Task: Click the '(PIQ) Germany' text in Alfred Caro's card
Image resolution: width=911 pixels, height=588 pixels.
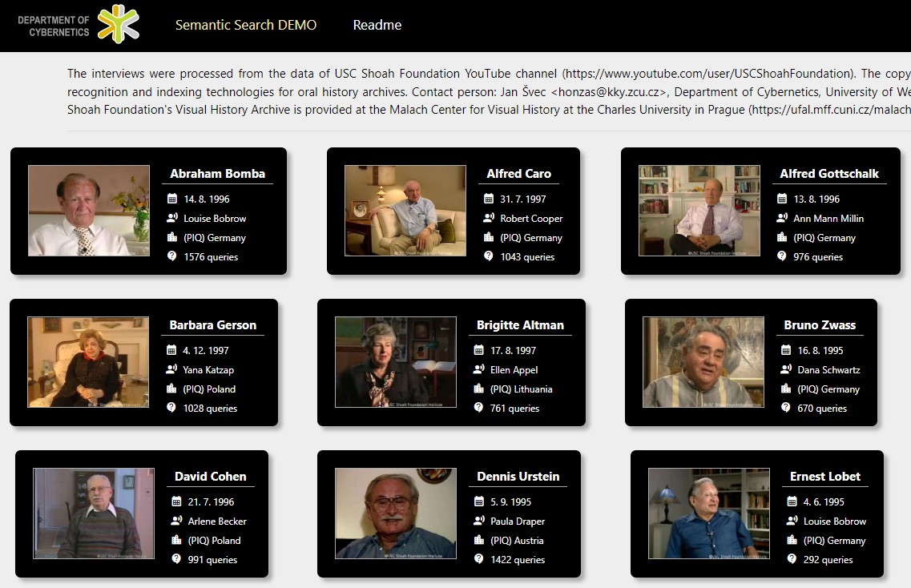Action: pos(531,238)
